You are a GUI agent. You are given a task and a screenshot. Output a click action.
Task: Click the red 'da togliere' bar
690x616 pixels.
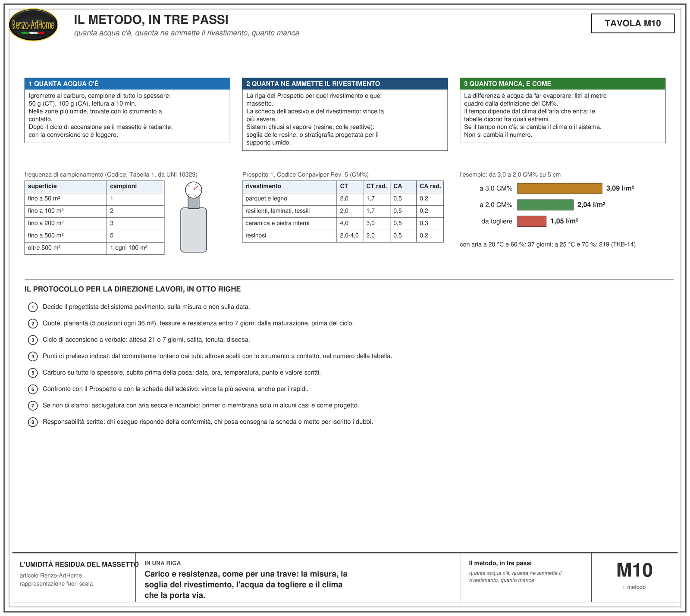pos(532,221)
